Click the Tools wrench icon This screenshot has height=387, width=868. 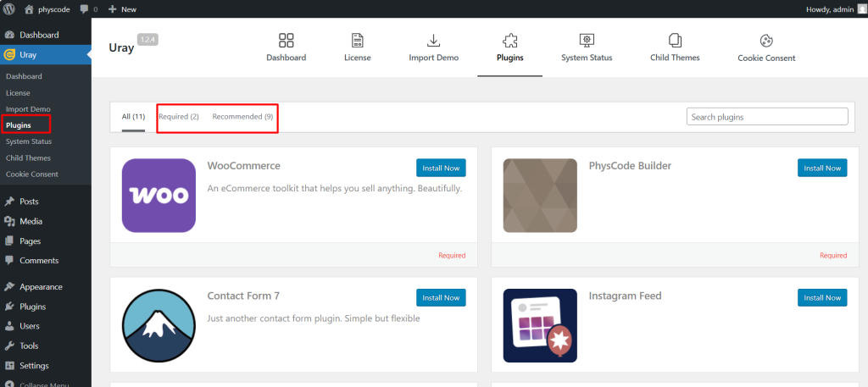[9, 346]
